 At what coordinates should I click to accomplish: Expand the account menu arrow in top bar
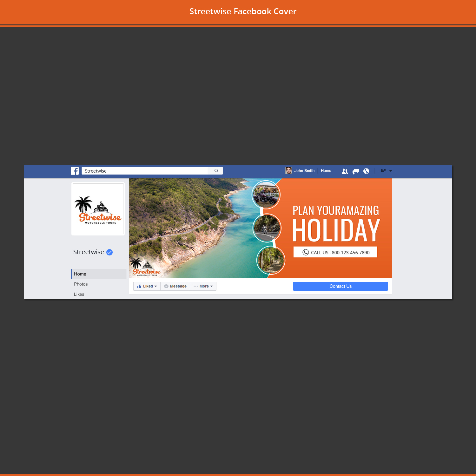[x=391, y=171]
